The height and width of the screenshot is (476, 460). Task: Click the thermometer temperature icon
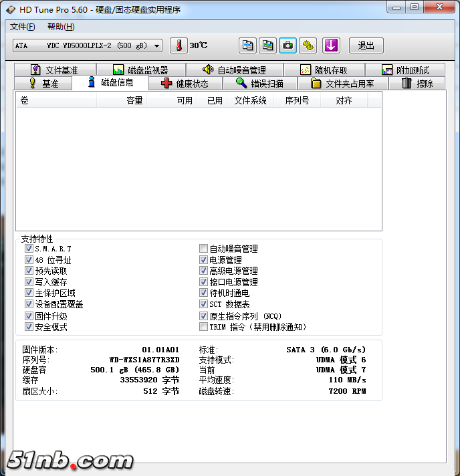point(179,45)
